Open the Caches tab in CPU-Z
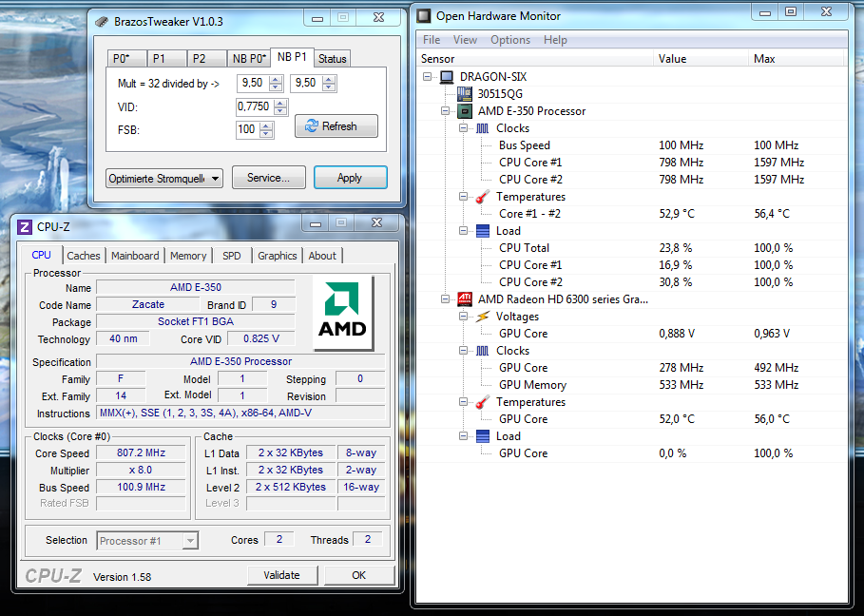864x616 pixels. coord(84,256)
